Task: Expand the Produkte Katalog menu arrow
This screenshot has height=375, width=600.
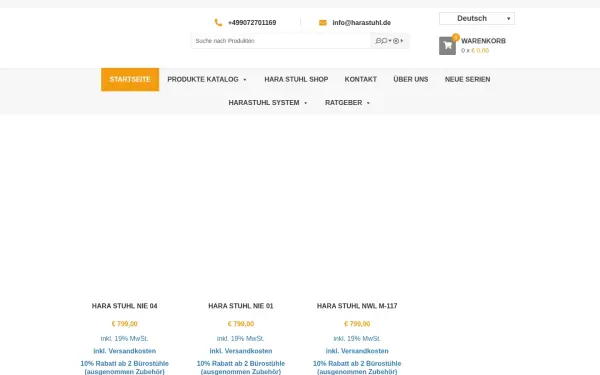Action: (x=245, y=80)
